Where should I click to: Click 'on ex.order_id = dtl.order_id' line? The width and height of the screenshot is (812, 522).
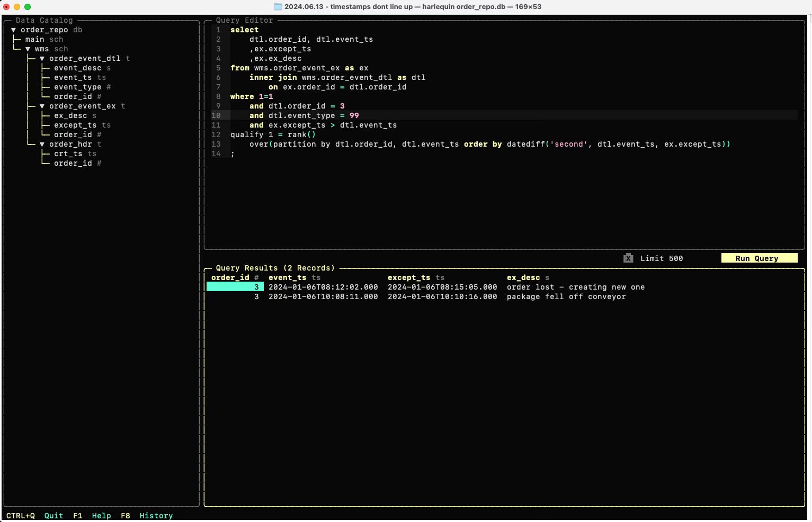(x=337, y=87)
